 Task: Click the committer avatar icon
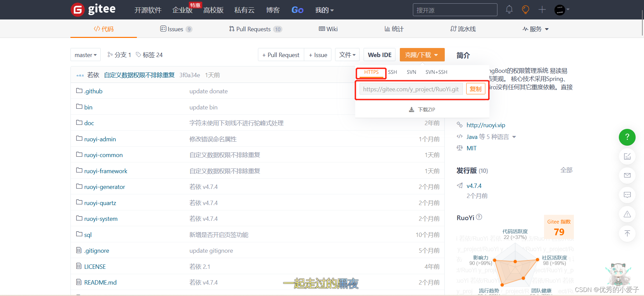[80, 75]
